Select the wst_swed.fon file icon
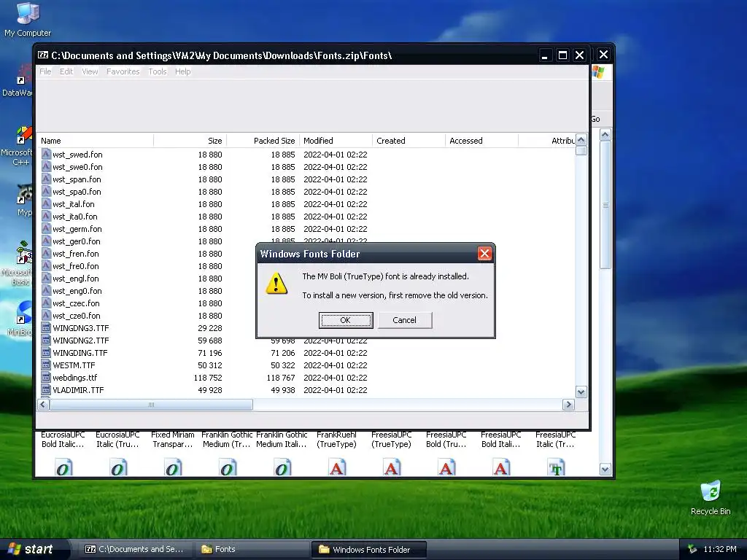 click(46, 154)
